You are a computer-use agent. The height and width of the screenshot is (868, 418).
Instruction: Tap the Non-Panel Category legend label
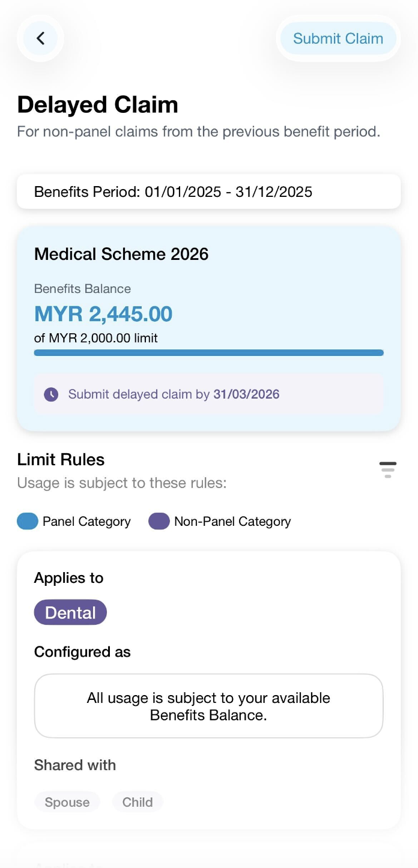(232, 521)
